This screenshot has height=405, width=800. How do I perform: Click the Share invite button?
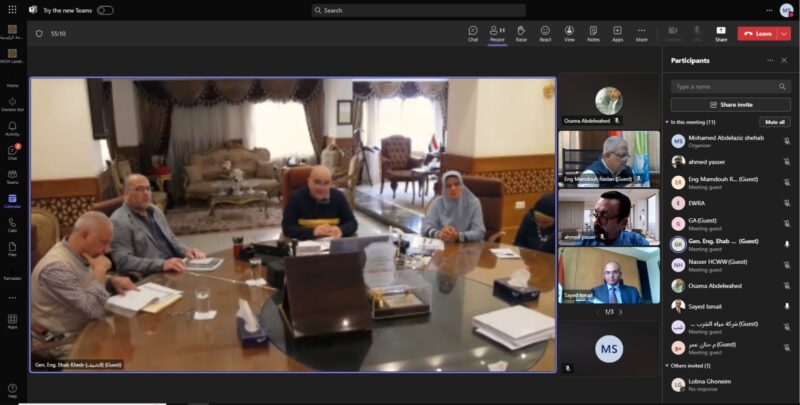[x=730, y=104]
